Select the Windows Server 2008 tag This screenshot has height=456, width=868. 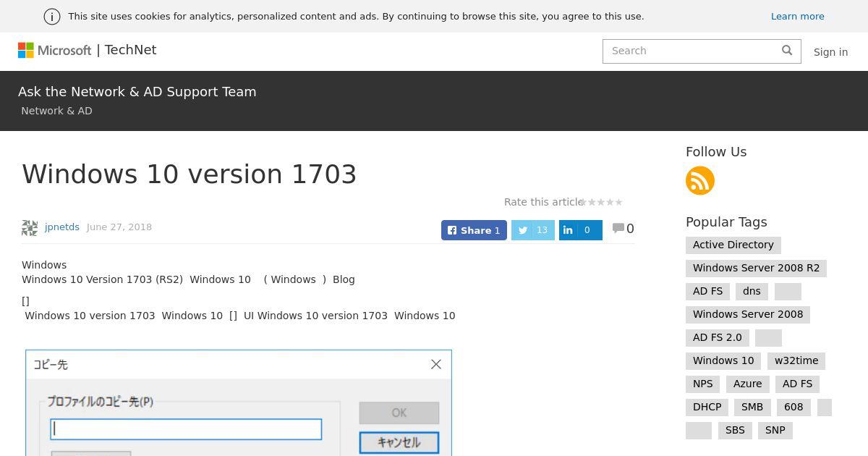[x=748, y=314]
